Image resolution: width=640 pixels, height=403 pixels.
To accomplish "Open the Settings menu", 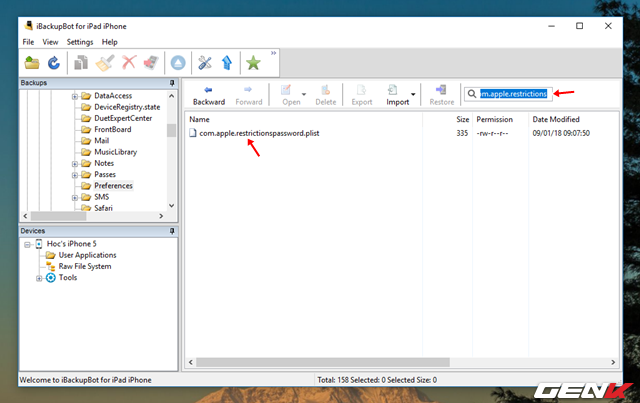I will (80, 42).
